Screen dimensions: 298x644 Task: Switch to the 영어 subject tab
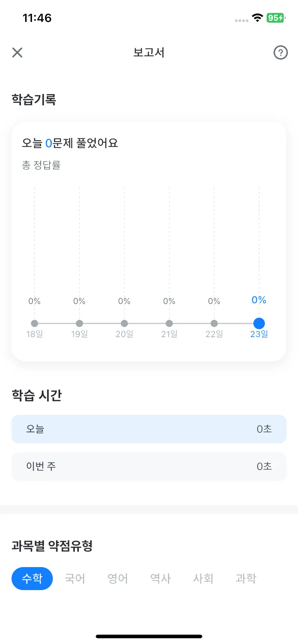pos(118,579)
